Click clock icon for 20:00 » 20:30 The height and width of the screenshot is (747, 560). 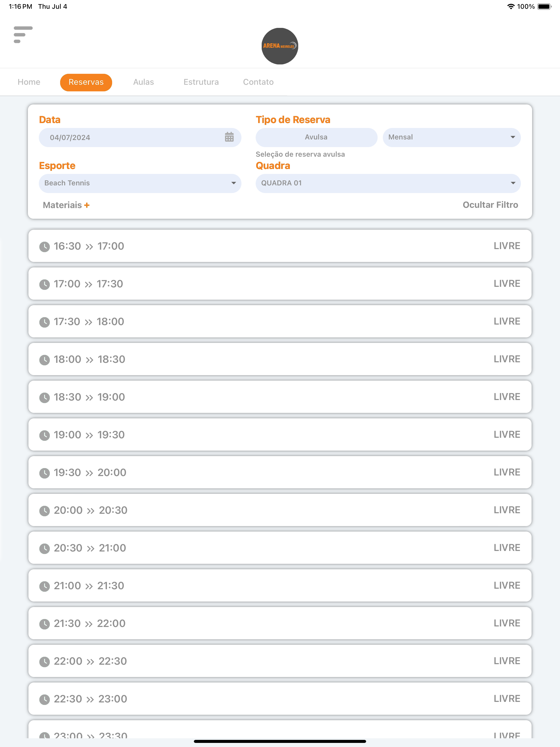pyautogui.click(x=45, y=510)
